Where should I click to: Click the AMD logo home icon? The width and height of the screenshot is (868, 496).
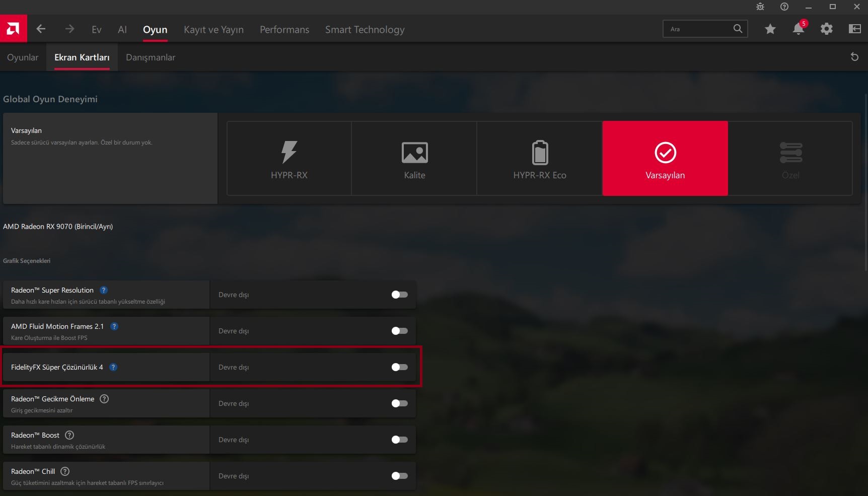tap(13, 29)
